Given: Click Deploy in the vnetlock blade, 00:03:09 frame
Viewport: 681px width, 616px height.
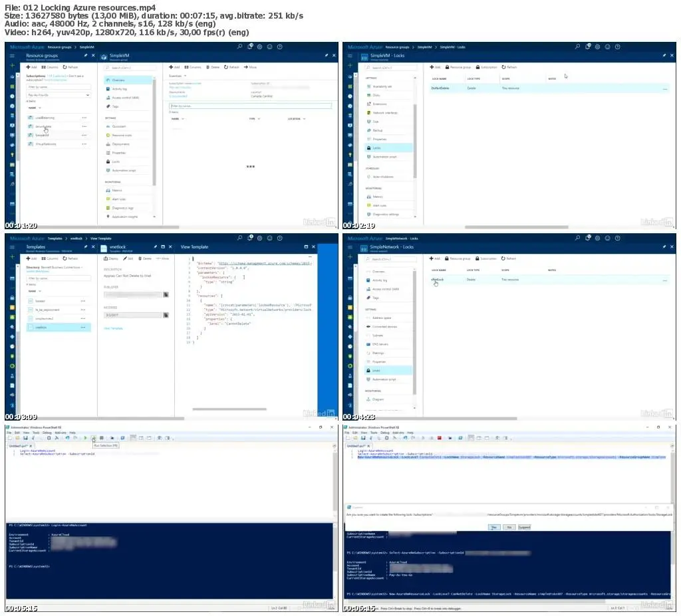Looking at the screenshot, I should (111, 258).
